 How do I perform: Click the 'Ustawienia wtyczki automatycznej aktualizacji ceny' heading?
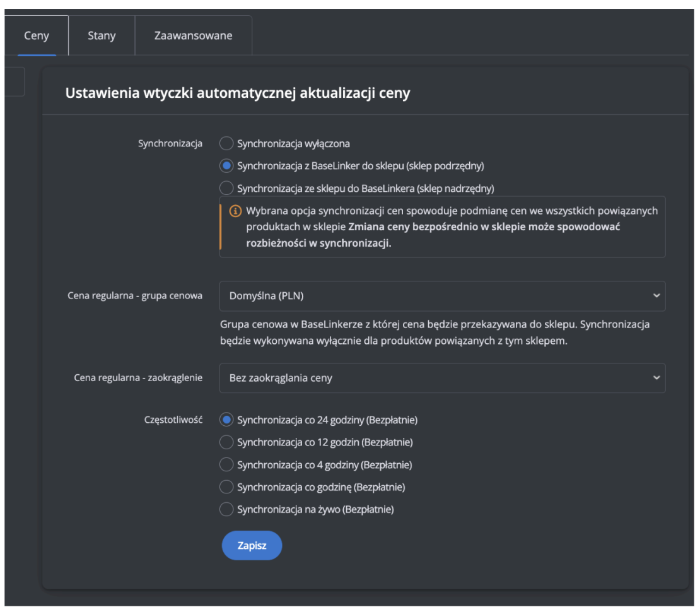point(238,93)
